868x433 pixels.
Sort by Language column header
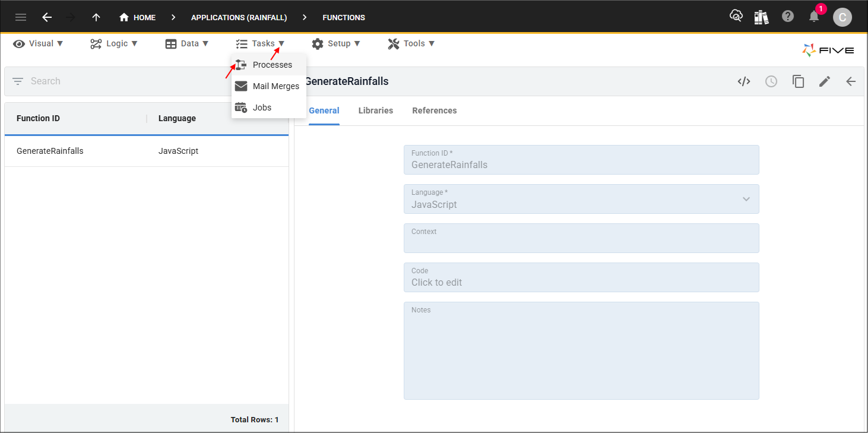pos(177,118)
